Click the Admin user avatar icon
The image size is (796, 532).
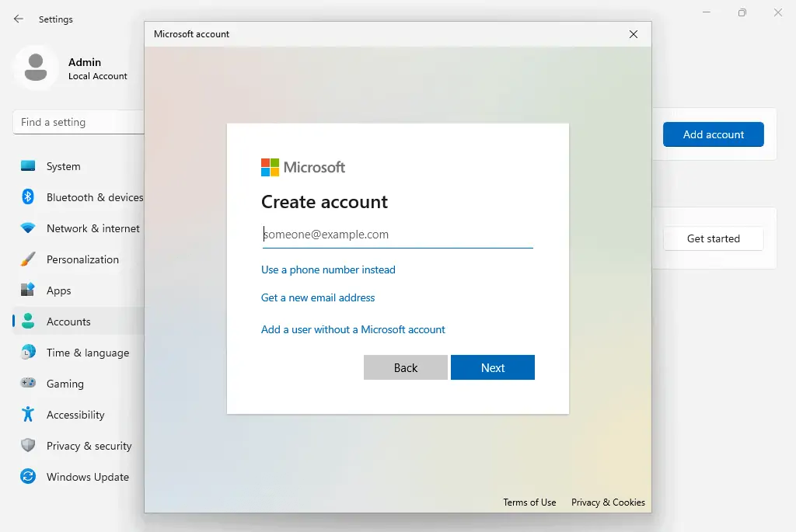click(x=36, y=68)
